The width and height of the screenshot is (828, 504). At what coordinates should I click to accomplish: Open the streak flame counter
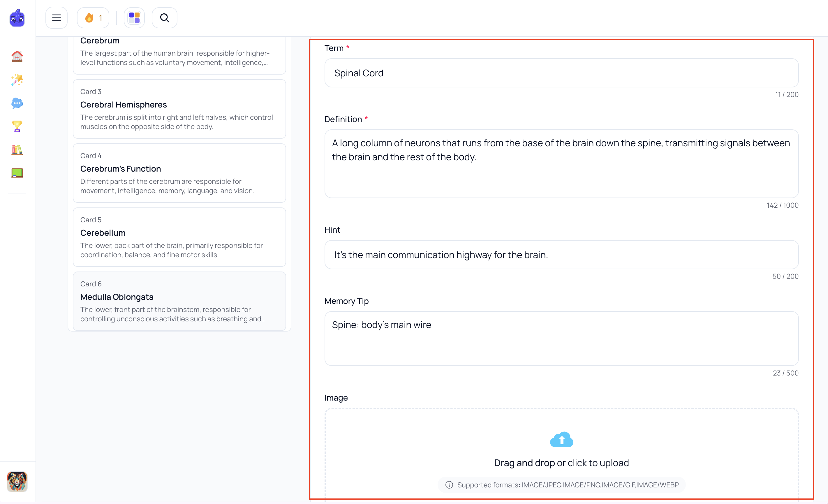[93, 18]
